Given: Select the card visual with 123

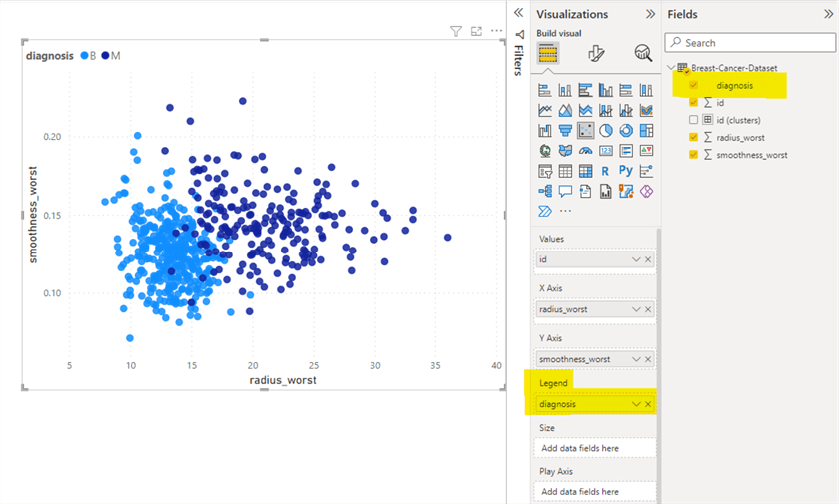Looking at the screenshot, I should 605,151.
